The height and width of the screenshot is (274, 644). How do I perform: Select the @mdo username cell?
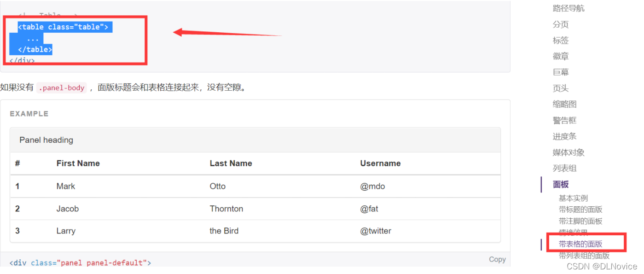point(372,187)
